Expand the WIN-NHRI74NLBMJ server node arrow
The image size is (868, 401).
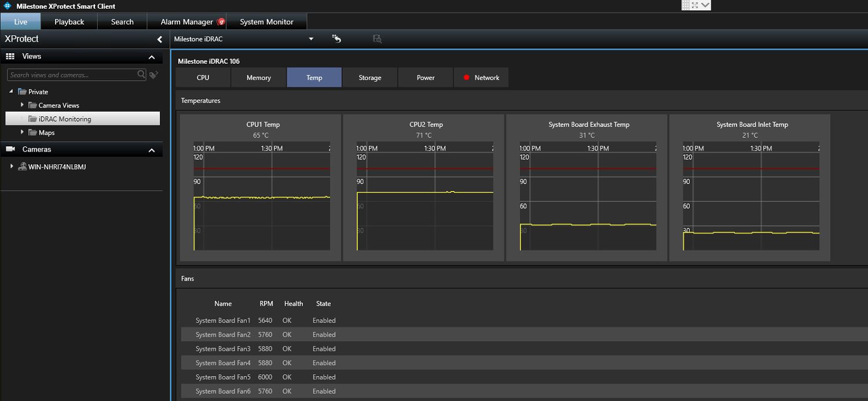click(12, 167)
